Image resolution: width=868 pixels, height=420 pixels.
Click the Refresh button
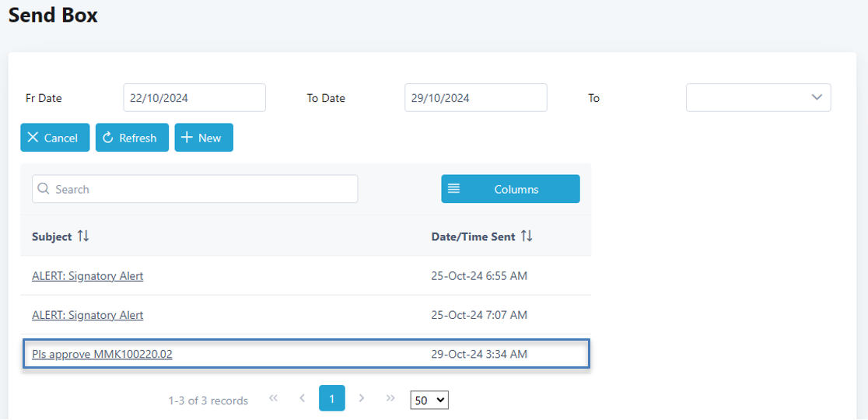132,138
